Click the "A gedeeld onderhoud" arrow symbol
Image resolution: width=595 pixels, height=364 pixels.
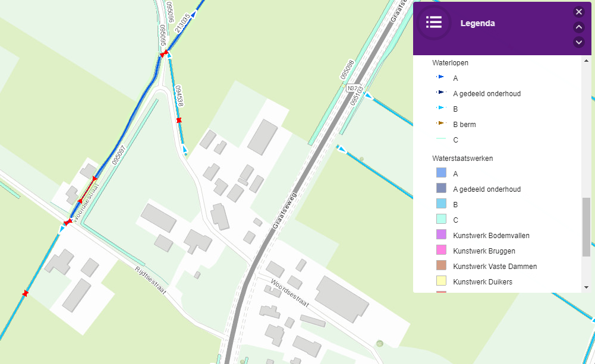[x=439, y=93]
